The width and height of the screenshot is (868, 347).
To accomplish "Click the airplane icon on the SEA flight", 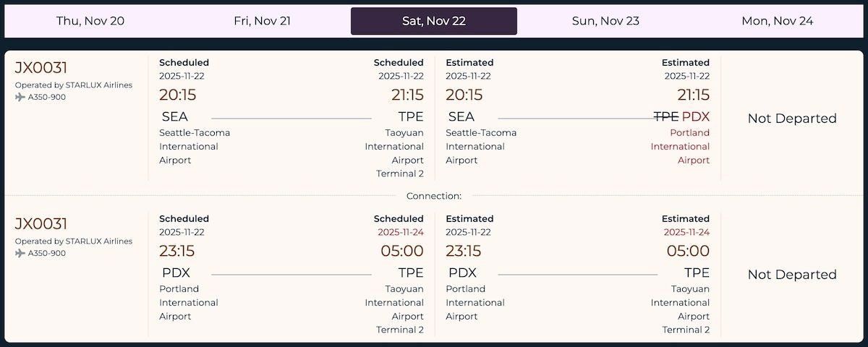I will [x=20, y=98].
